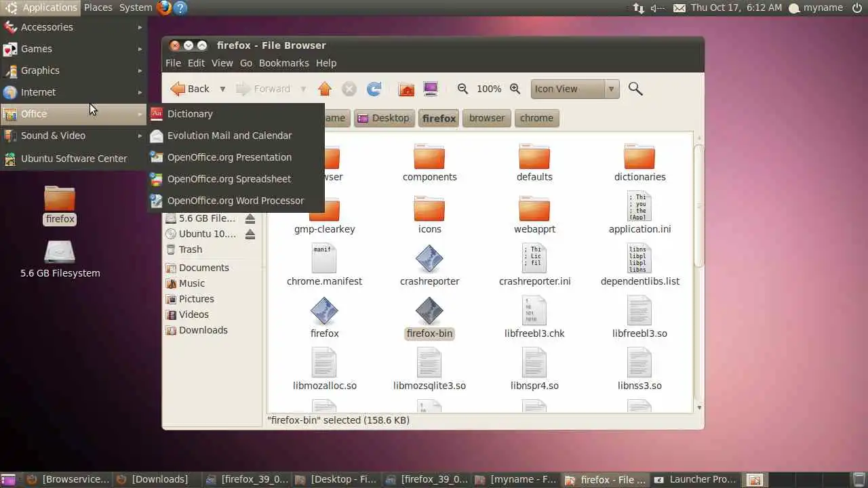The height and width of the screenshot is (488, 868).
Task: Select the firefox executable icon
Action: pos(324,311)
